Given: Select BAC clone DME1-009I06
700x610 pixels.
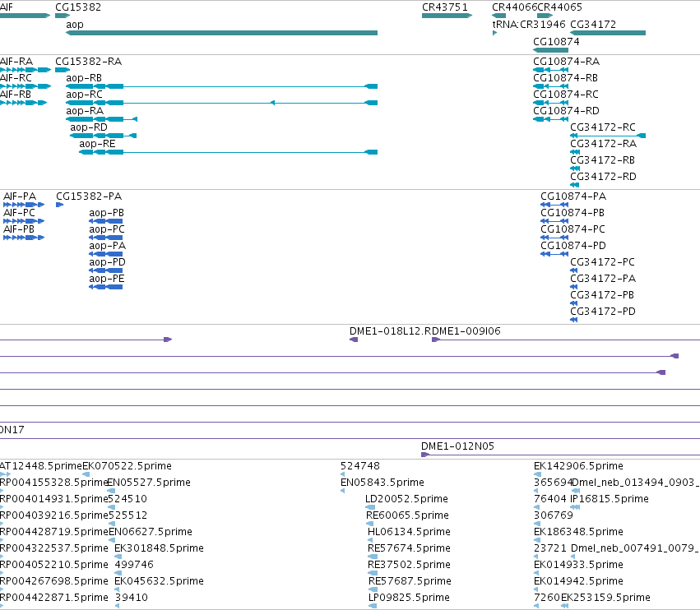Looking at the screenshot, I should point(566,340).
